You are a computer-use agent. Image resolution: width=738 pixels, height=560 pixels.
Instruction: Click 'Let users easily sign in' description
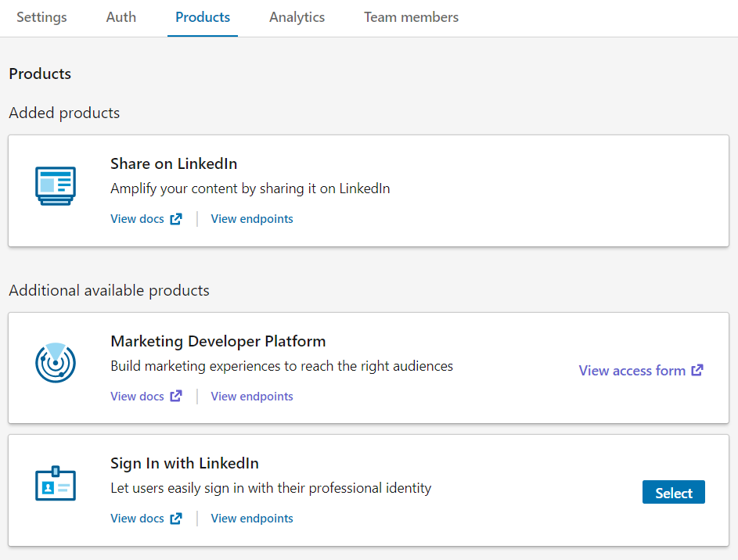(271, 488)
